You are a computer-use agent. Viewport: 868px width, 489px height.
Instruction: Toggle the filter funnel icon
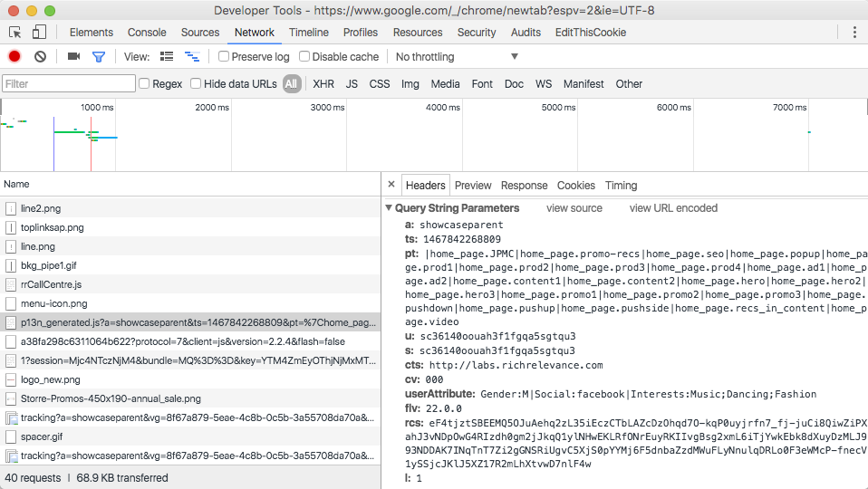click(x=99, y=56)
